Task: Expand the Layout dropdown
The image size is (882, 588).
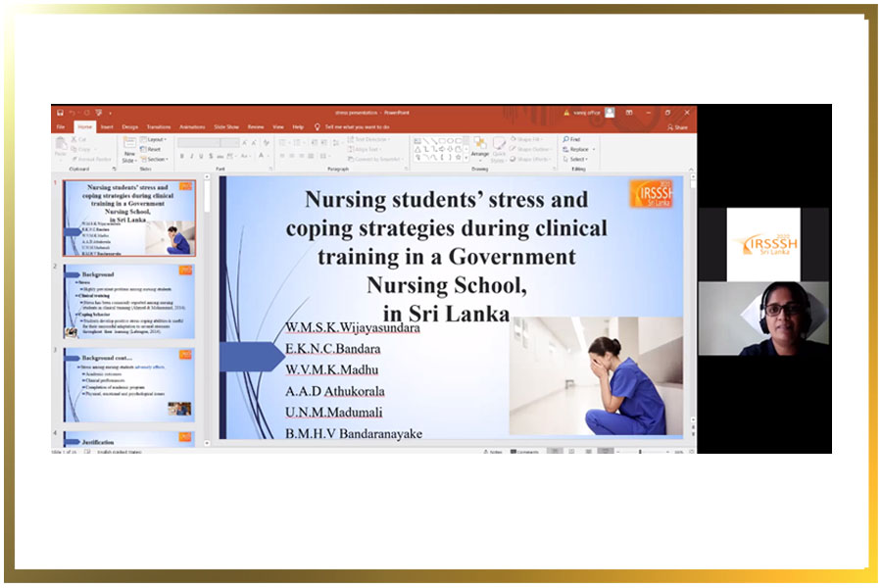Action: pos(154,139)
